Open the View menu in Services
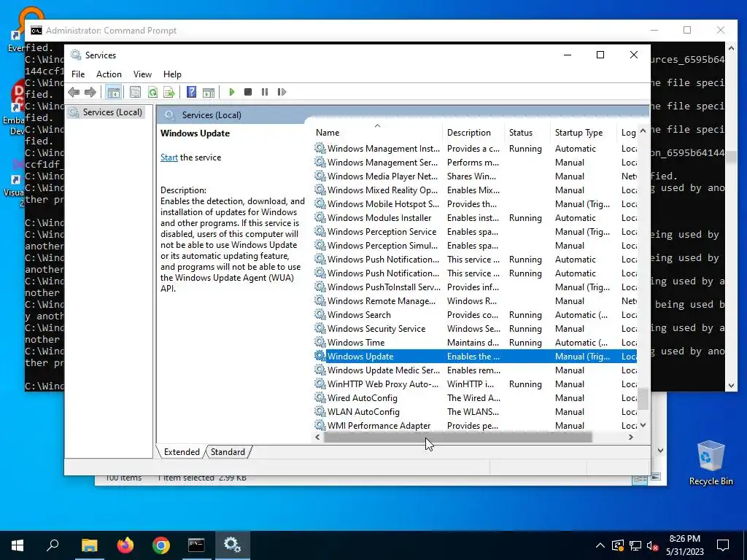The height and width of the screenshot is (560, 747). coord(142,74)
